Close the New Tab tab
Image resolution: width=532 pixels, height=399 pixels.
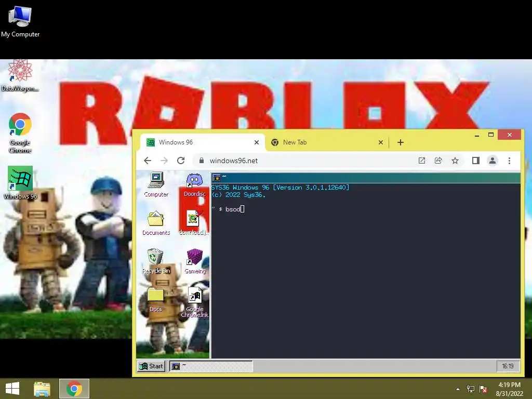381,142
